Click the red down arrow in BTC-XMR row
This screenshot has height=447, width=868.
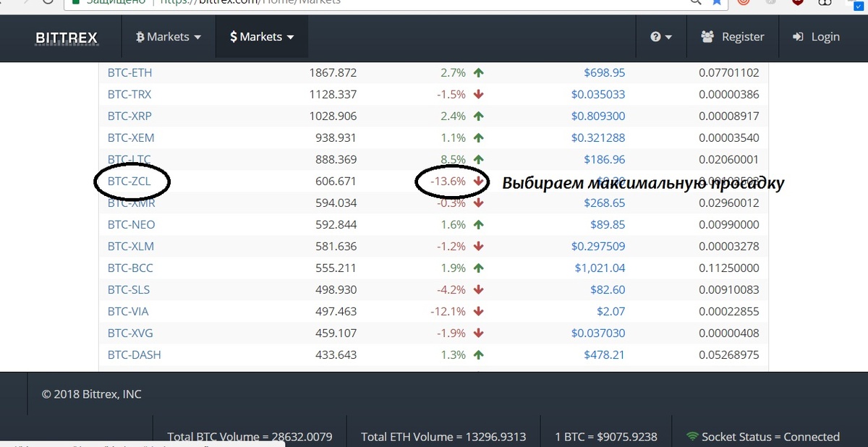pos(478,203)
